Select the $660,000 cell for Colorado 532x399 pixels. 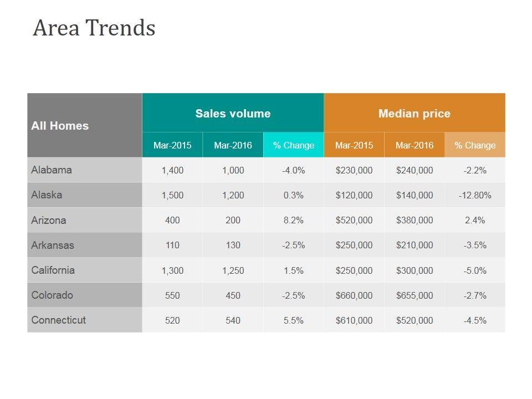point(354,295)
